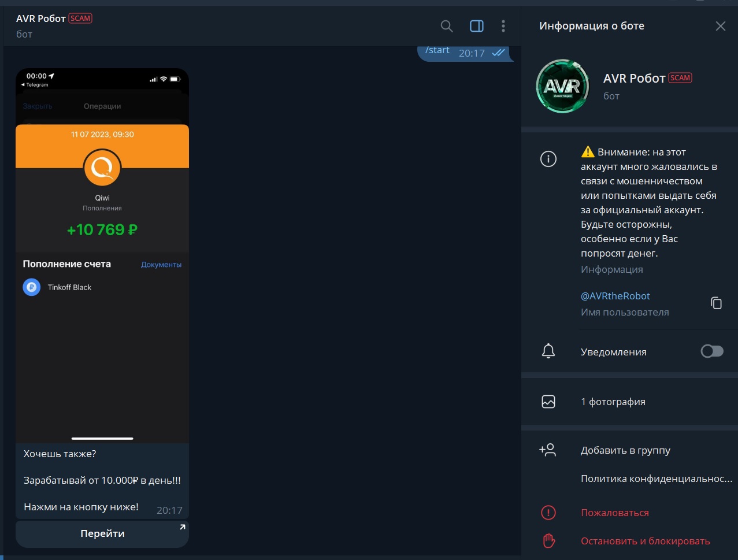738x560 pixels.
Task: Click the photo gallery icon in sidebar
Action: point(548,402)
